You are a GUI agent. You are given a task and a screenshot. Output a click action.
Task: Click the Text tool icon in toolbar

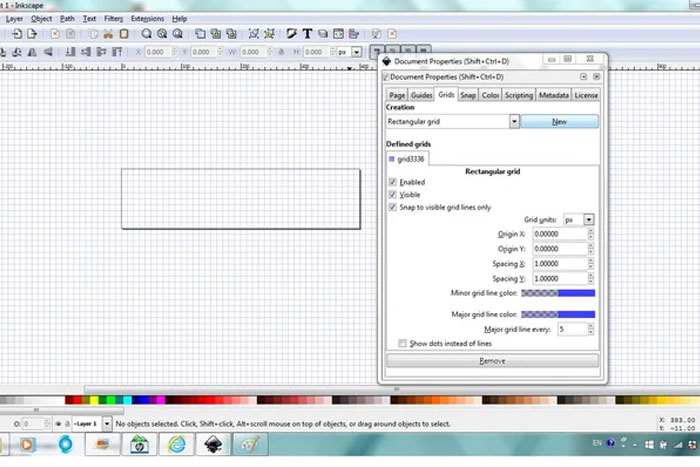click(x=307, y=34)
